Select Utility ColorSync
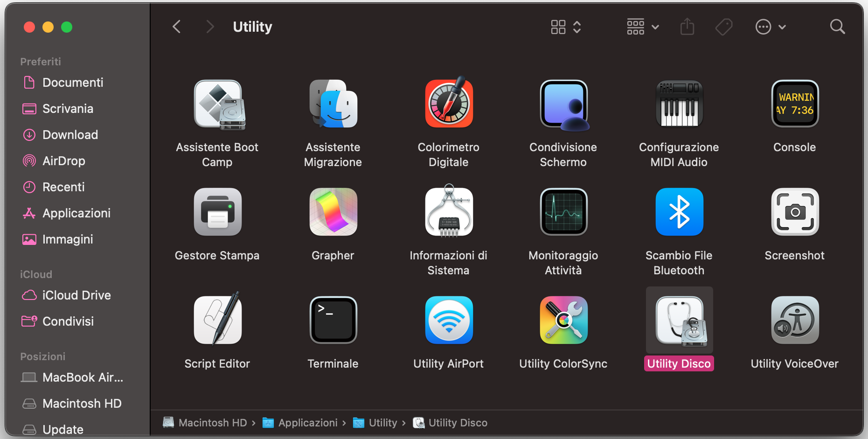 tap(563, 320)
